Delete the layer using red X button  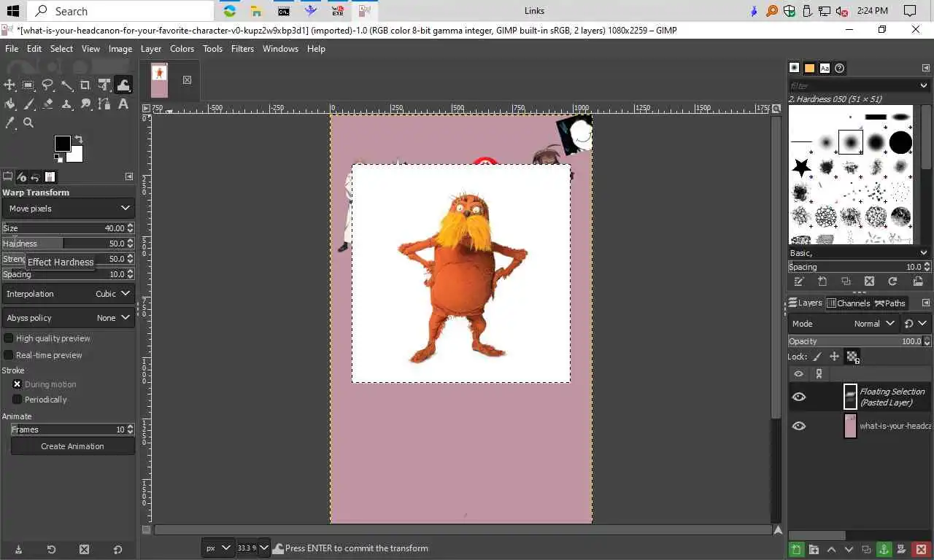(920, 549)
